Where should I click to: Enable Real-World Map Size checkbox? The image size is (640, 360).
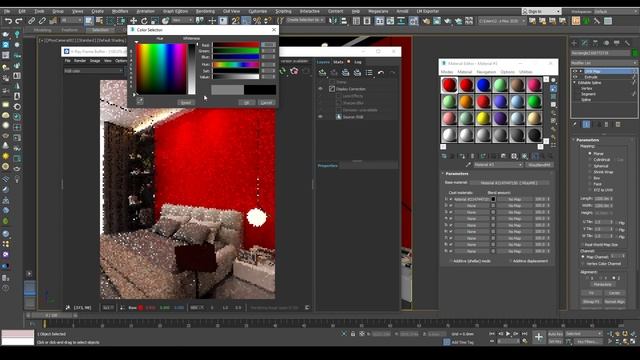(582, 244)
